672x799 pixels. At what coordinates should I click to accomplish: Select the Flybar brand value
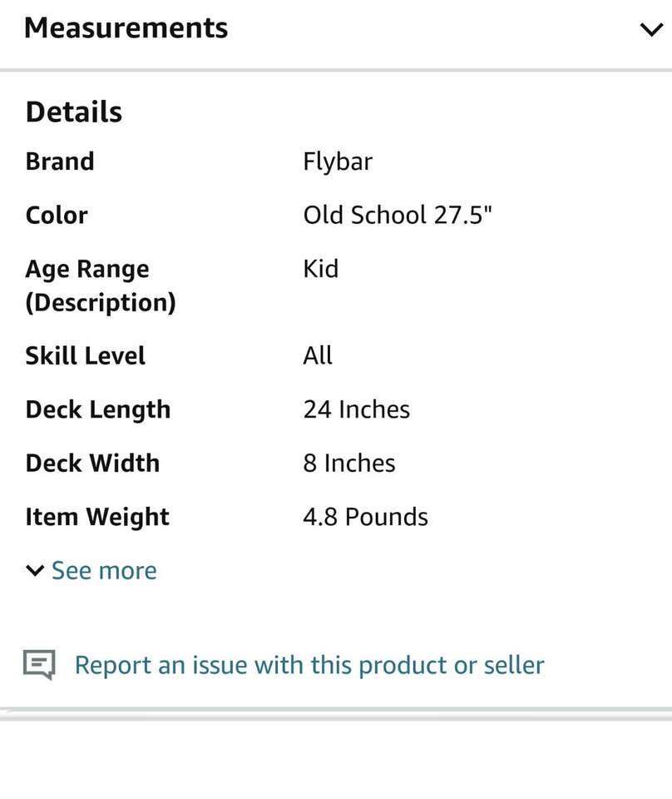[338, 161]
